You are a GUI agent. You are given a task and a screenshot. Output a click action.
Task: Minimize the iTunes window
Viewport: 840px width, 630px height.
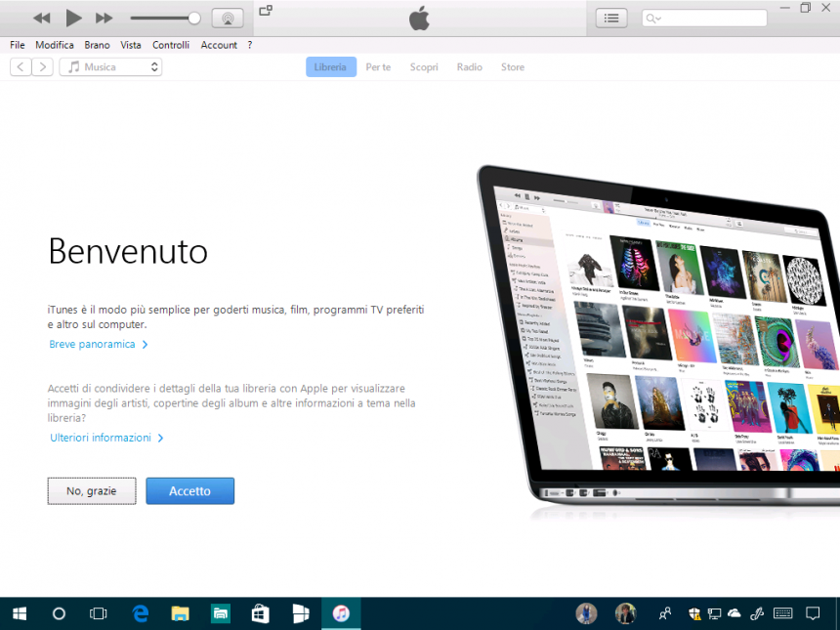[x=785, y=8]
